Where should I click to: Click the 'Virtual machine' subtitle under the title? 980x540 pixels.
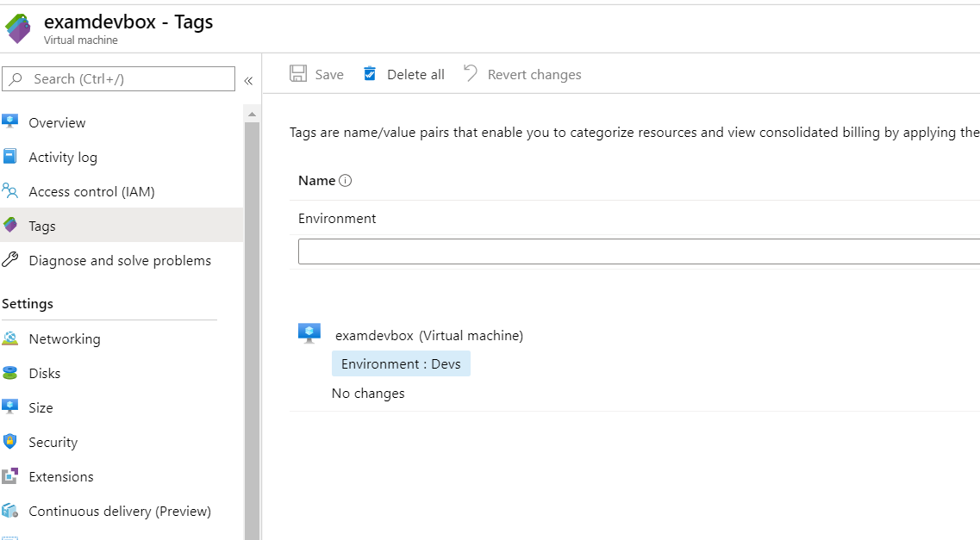(x=81, y=40)
